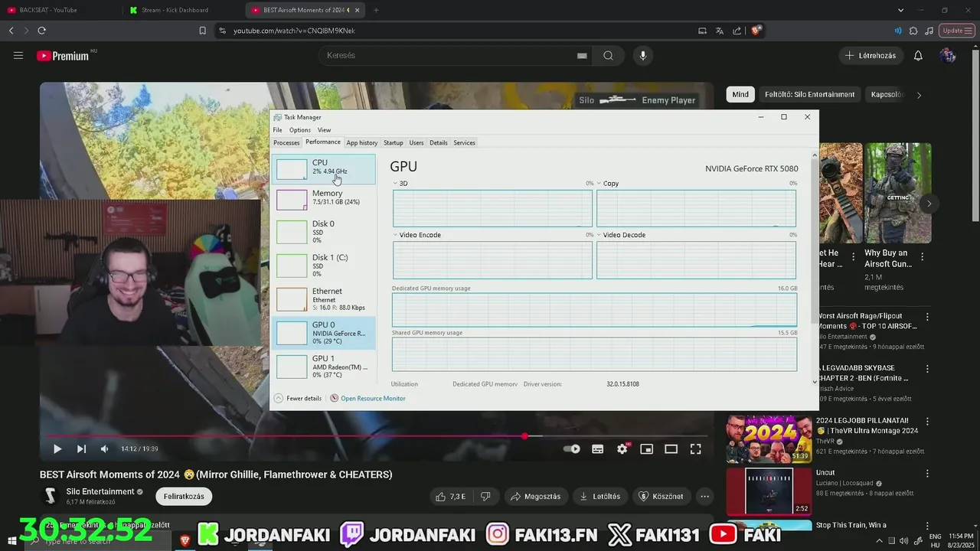The image size is (980, 551).
Task: Open translate page icon in address bar
Action: 719,31
